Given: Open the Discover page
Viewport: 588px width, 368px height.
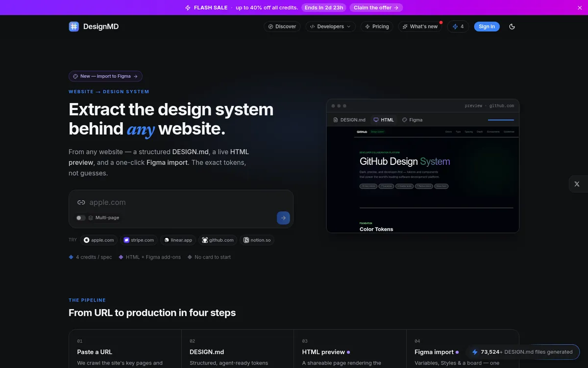Looking at the screenshot, I should pyautogui.click(x=282, y=26).
